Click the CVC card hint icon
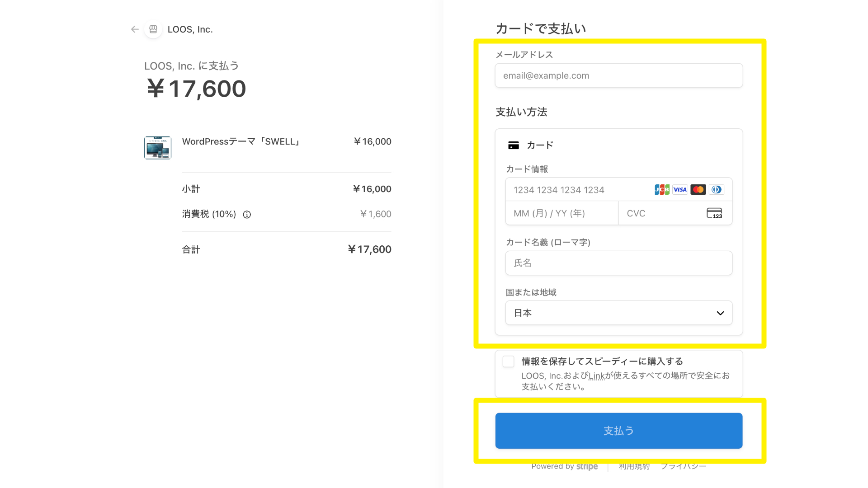 tap(714, 213)
